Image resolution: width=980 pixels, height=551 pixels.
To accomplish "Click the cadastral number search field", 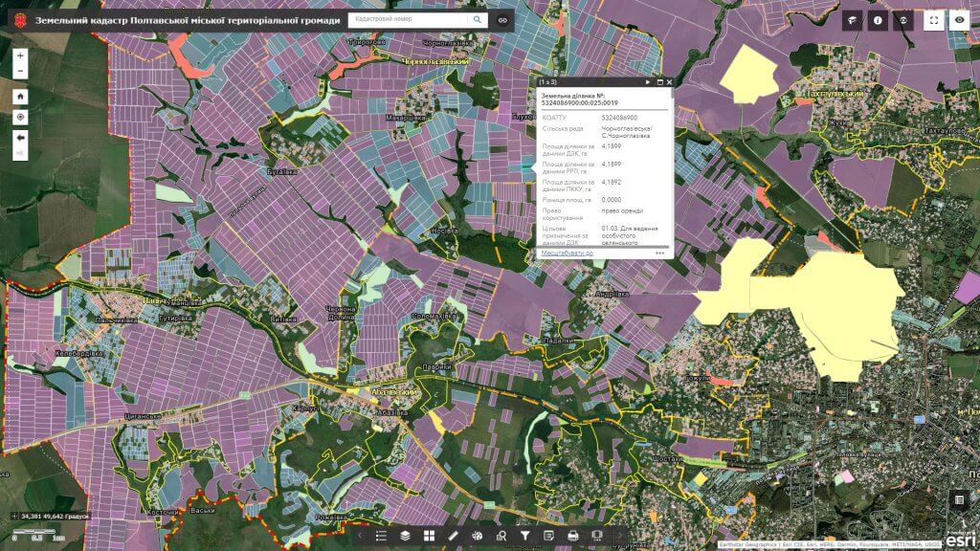I will (408, 19).
